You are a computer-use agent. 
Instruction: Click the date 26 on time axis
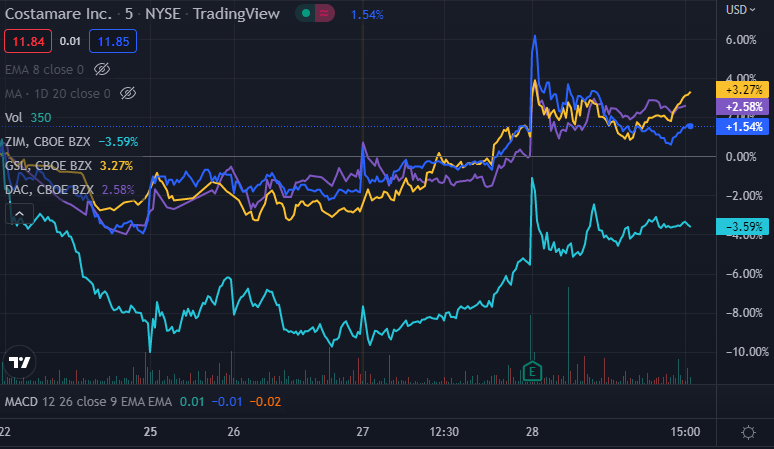[233, 432]
